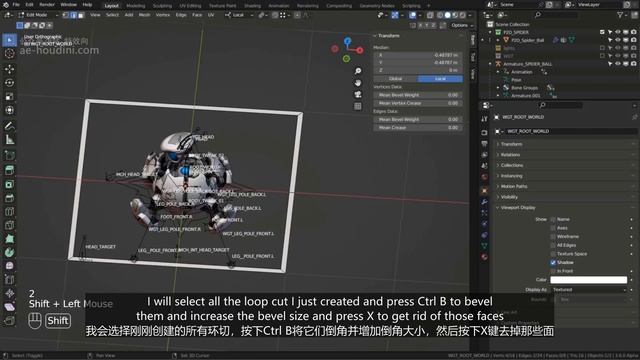The image size is (640, 360).
Task: Select the Smooth tool
Action: tap(9, 266)
